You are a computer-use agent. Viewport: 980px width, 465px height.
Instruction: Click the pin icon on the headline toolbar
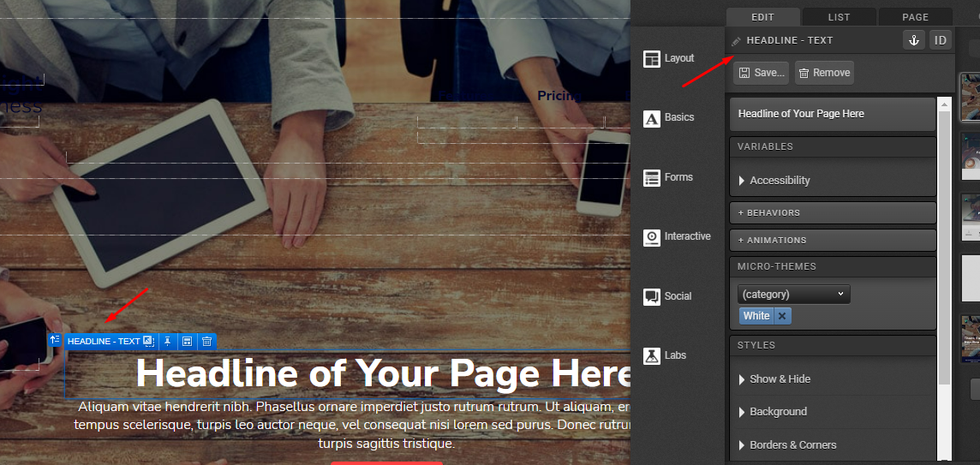(168, 341)
